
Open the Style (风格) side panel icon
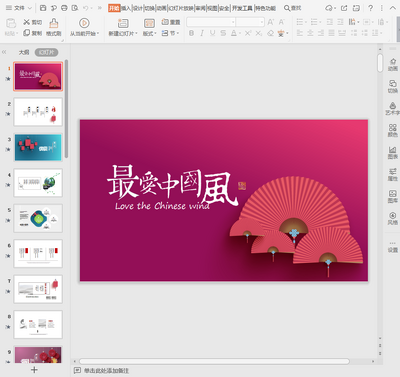pyautogui.click(x=393, y=218)
